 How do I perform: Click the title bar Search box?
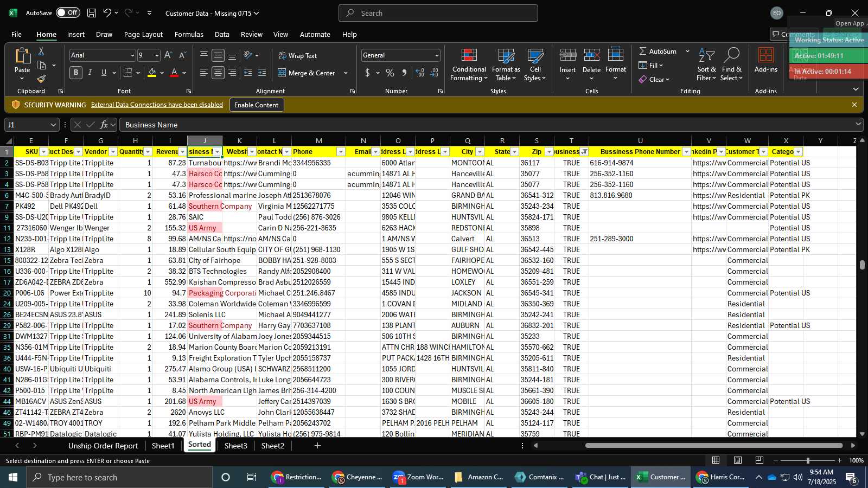(438, 13)
